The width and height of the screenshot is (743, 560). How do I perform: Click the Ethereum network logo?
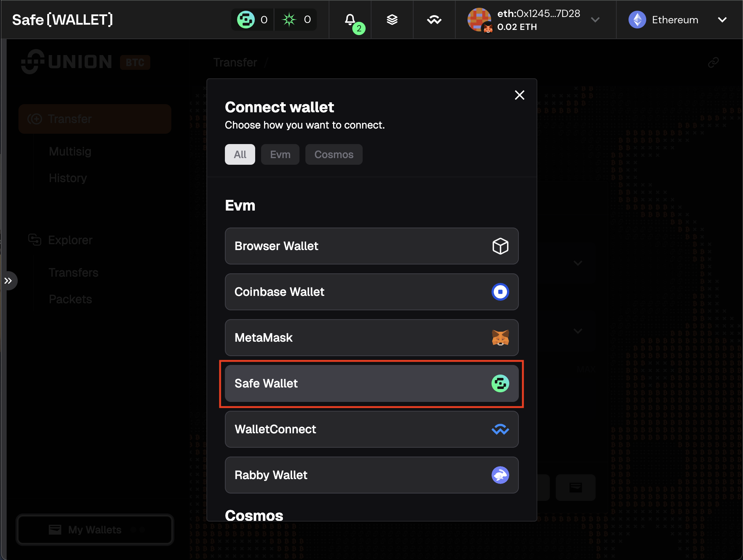[x=637, y=20]
